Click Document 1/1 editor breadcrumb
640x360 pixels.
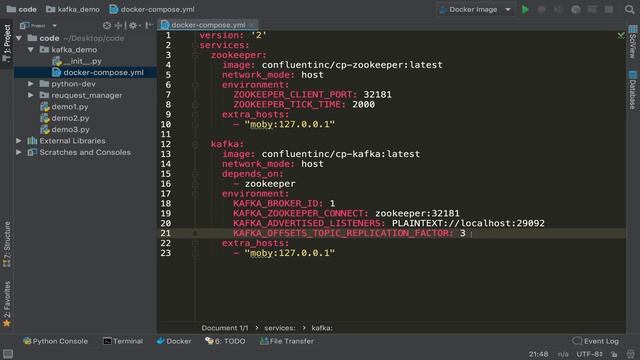(224, 328)
